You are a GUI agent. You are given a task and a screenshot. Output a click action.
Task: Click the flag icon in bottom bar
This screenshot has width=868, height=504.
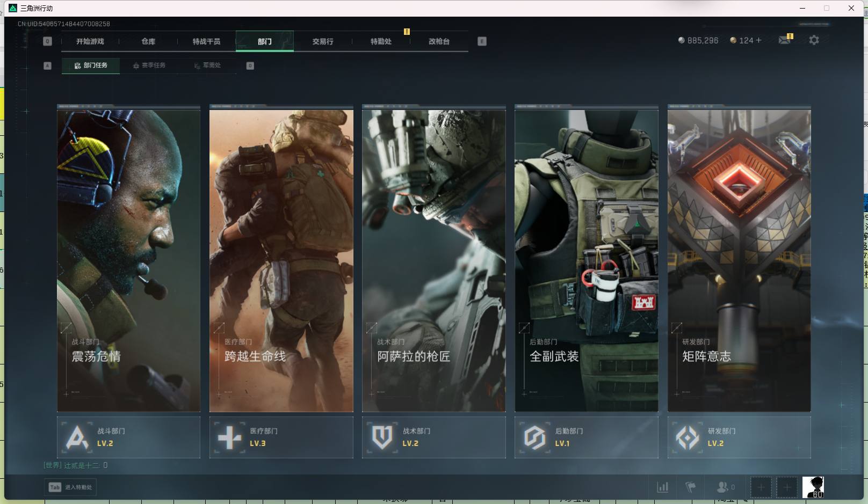(x=691, y=487)
